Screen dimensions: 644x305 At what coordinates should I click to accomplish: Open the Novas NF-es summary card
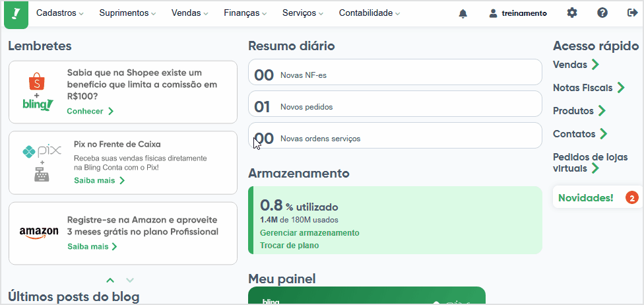coord(395,72)
